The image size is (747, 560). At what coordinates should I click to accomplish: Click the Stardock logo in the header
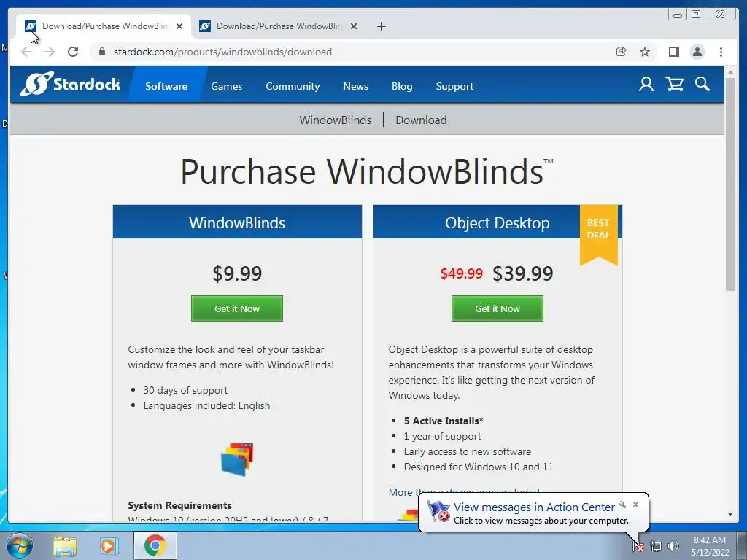70,85
